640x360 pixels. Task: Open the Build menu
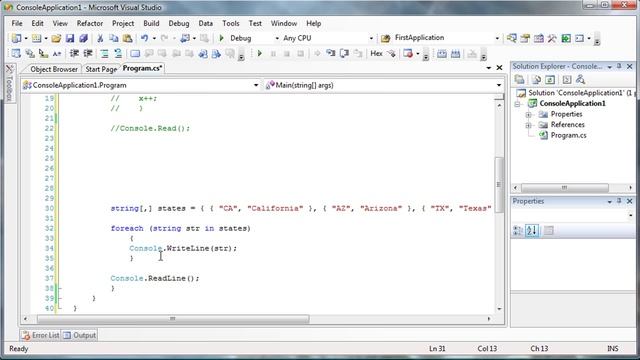pos(151,23)
